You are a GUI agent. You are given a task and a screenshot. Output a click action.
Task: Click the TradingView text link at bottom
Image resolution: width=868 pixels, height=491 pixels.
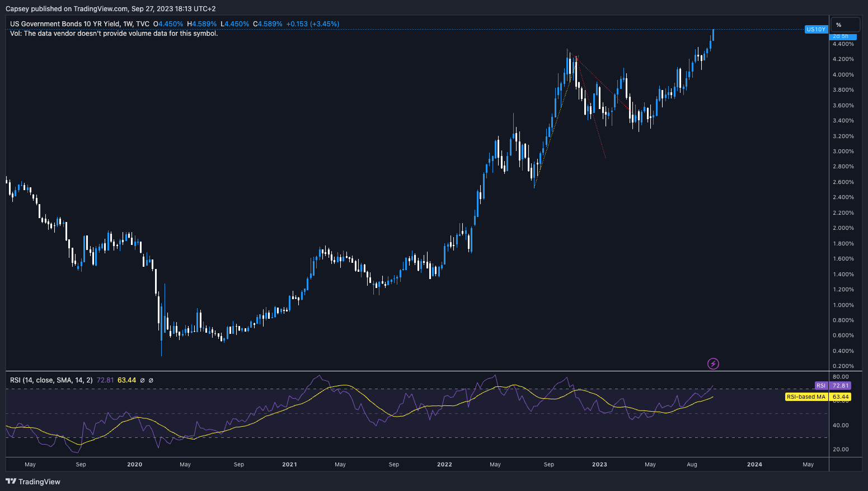click(39, 481)
